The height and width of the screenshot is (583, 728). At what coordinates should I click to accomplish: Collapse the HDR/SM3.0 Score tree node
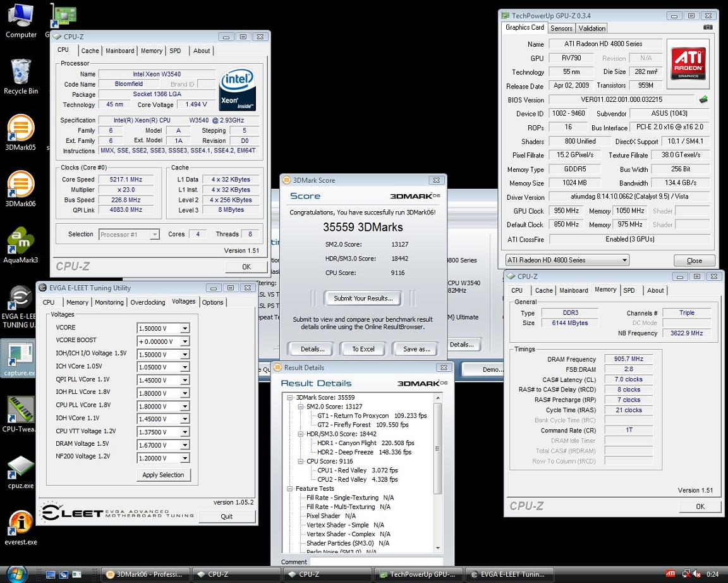click(300, 434)
